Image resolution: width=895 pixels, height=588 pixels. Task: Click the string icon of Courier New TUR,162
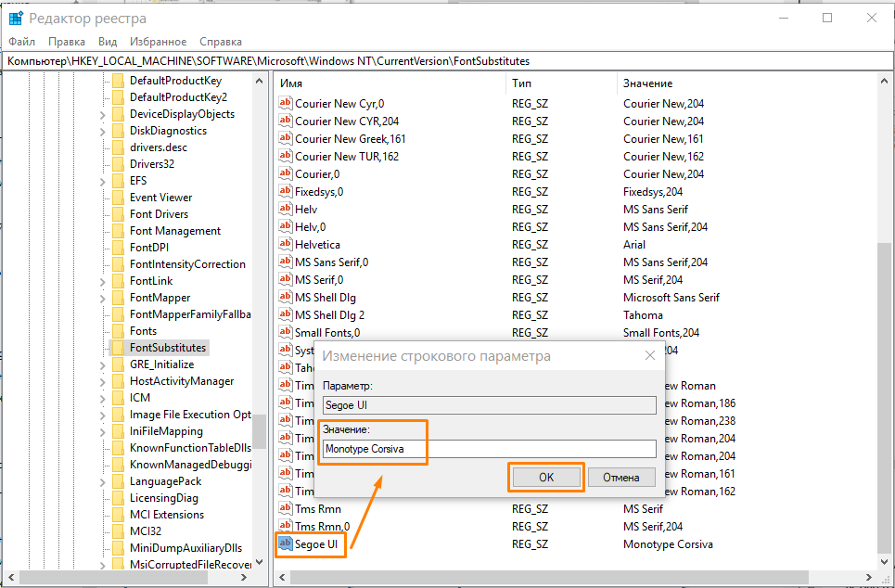point(286,157)
